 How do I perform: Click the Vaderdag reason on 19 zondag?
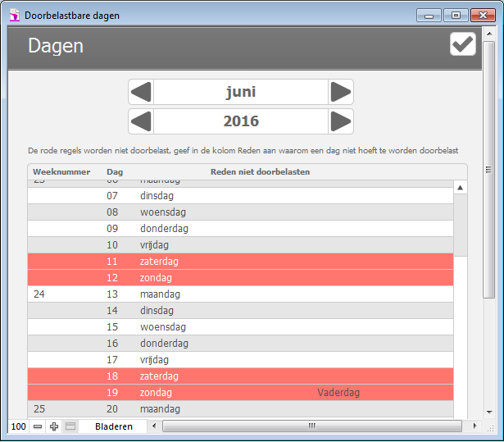(338, 393)
